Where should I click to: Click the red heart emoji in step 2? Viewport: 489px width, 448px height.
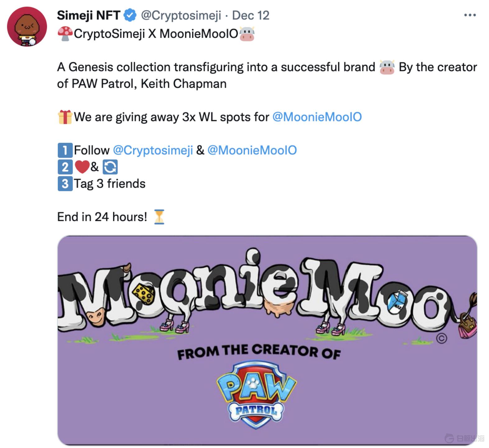(x=83, y=166)
